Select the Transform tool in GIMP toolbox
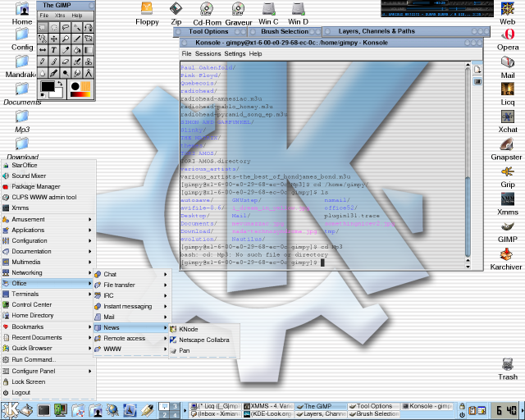 (89, 39)
